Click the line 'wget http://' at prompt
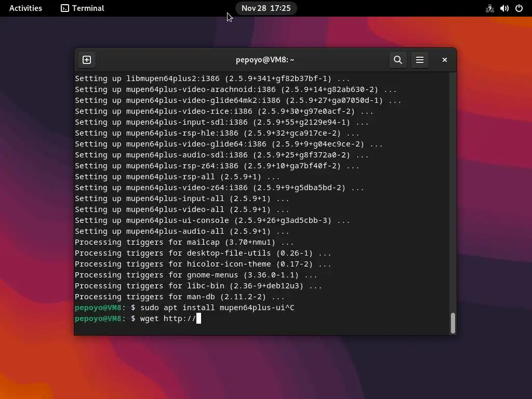Screen dimensions: 532x399 pos(138,318)
